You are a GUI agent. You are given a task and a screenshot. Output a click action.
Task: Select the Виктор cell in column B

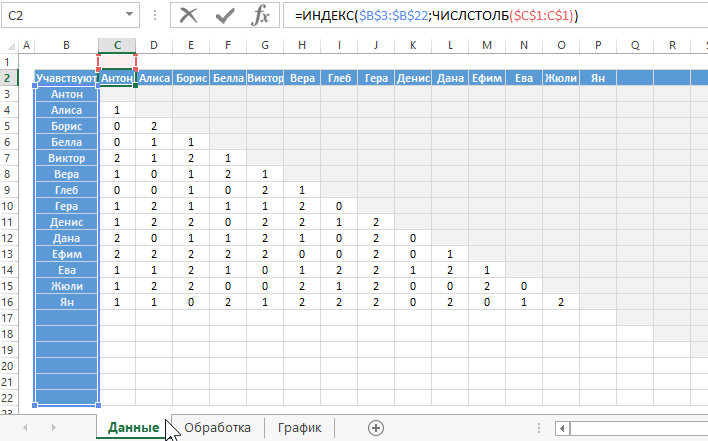[66, 158]
